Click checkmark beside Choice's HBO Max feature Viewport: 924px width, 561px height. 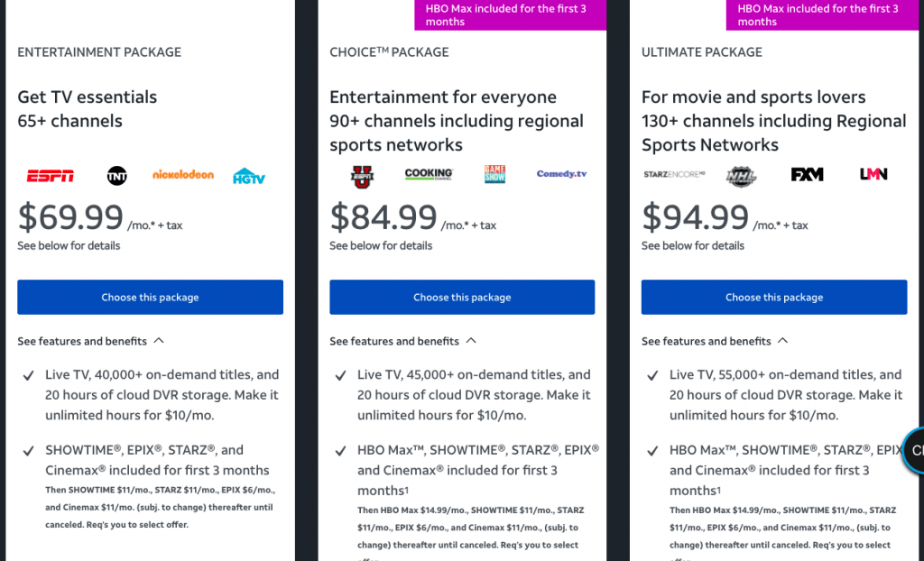(340, 451)
